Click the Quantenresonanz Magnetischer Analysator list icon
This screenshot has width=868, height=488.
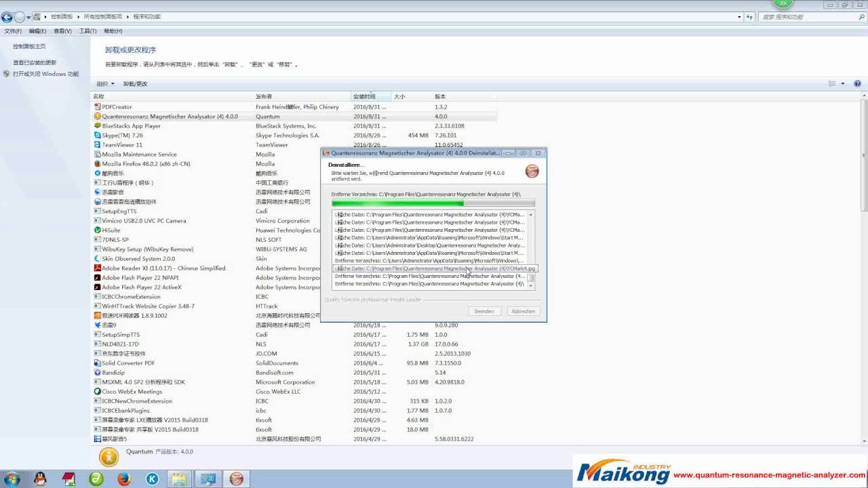[97, 117]
